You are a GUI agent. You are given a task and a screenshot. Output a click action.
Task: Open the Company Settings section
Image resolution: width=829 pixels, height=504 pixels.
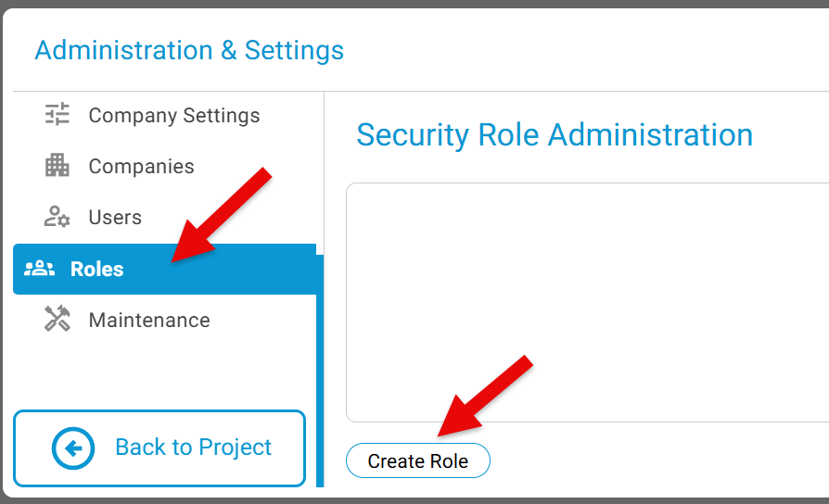(x=173, y=116)
